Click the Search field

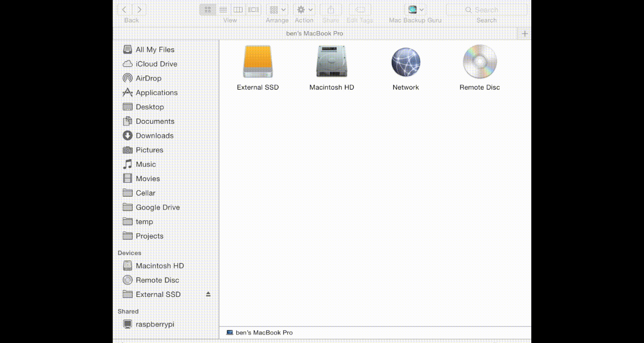coord(486,10)
